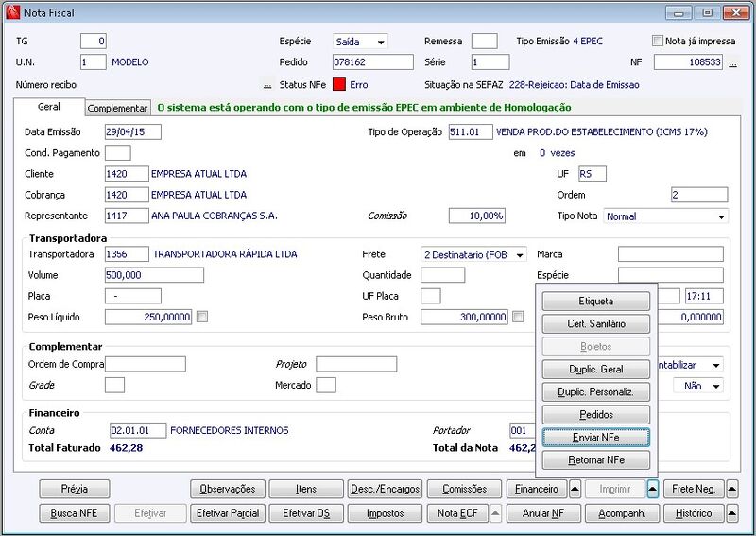This screenshot has width=756, height=536.
Task: Click the Financeiro button
Action: click(536, 489)
